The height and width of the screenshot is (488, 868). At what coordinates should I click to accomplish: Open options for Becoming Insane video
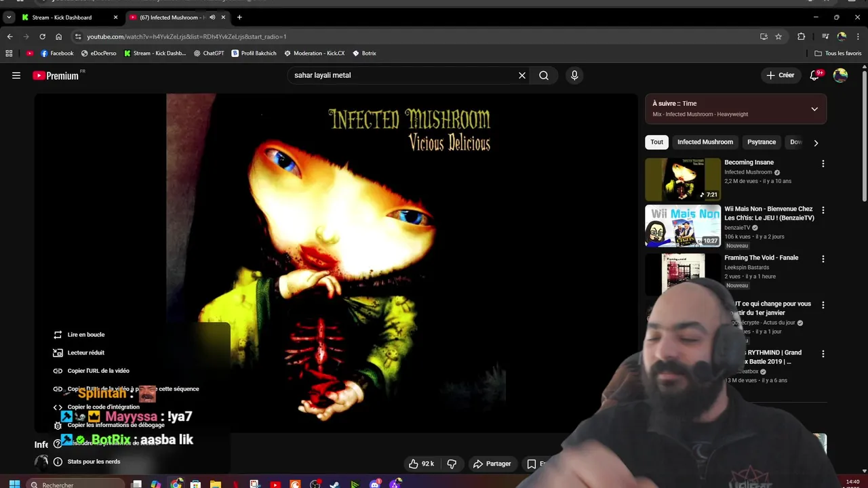click(x=823, y=164)
